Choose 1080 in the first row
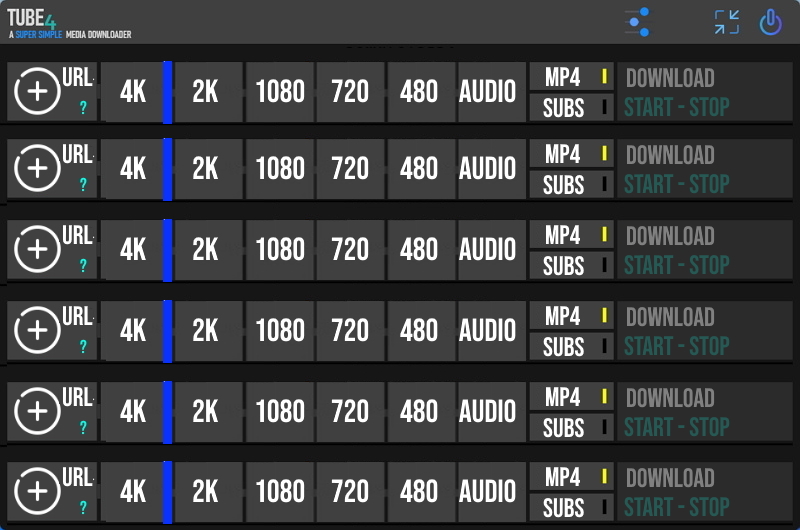800x530 pixels. click(280, 92)
